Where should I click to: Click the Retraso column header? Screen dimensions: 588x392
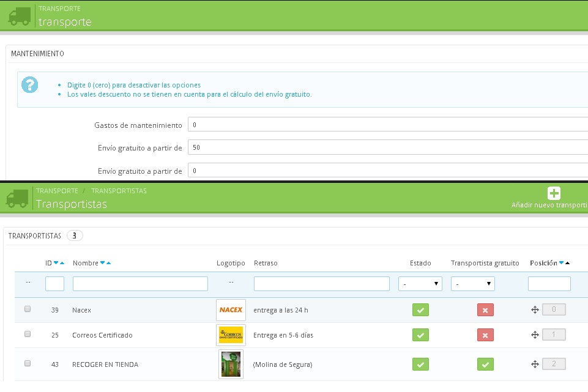click(266, 263)
